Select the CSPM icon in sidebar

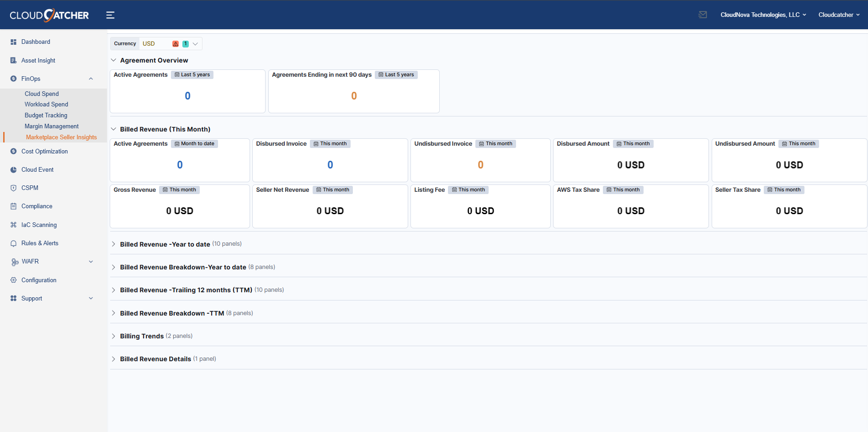pyautogui.click(x=13, y=188)
